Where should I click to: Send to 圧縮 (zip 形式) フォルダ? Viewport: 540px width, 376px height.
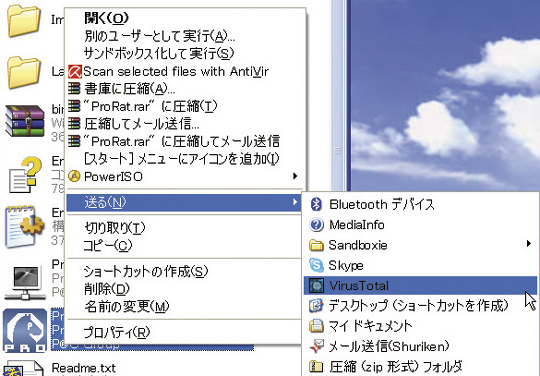coord(420,366)
